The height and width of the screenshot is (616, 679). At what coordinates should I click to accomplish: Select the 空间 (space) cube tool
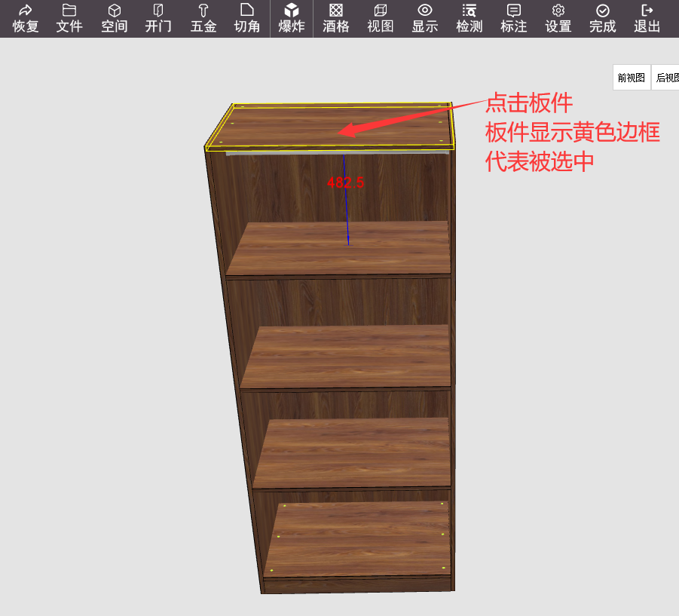point(115,19)
